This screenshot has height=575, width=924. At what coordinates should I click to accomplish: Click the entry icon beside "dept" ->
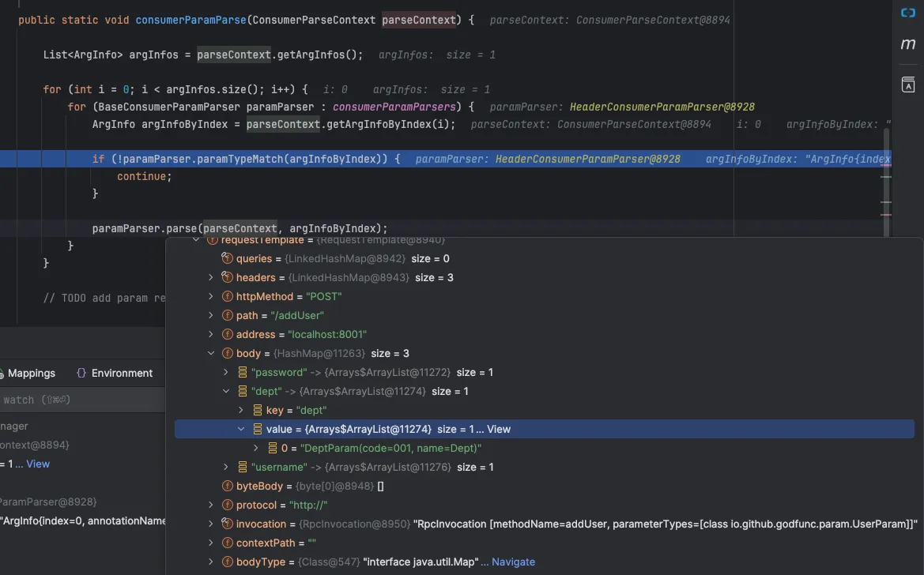coord(242,391)
